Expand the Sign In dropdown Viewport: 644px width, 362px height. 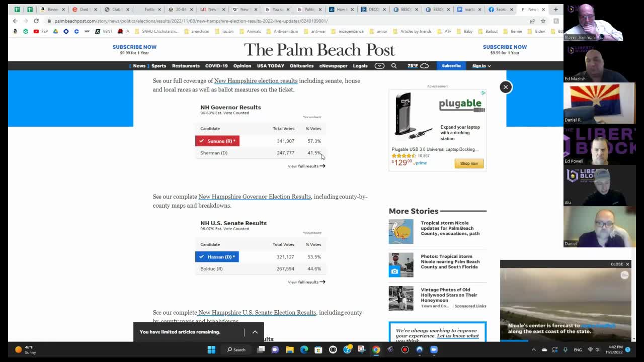coord(481,66)
